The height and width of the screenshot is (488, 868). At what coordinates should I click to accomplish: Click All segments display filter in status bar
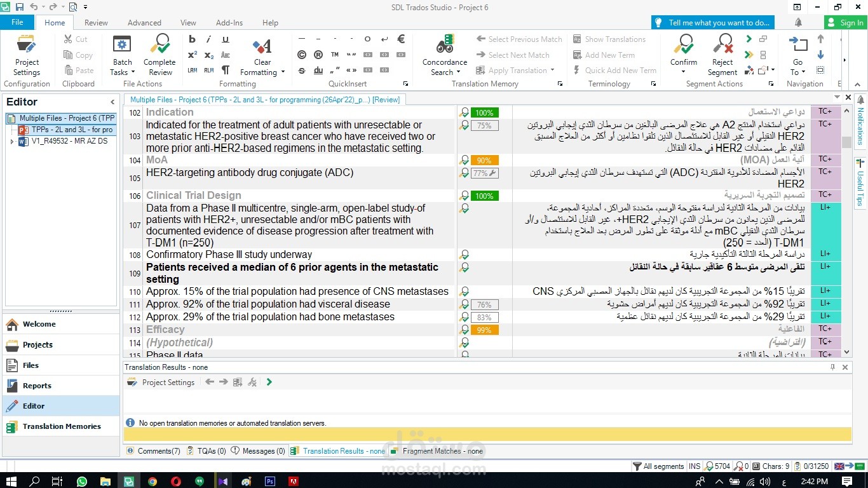click(658, 466)
